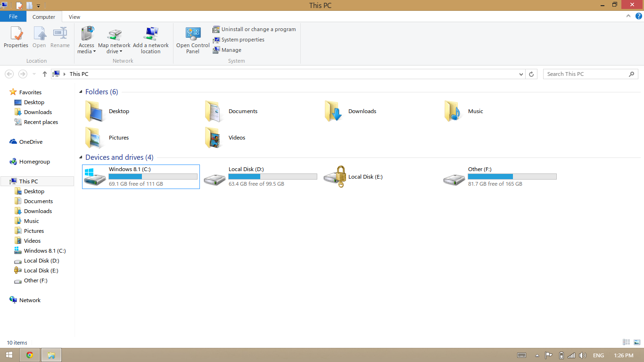Click Add a network location icon
This screenshot has width=644, height=362.
[x=151, y=34]
